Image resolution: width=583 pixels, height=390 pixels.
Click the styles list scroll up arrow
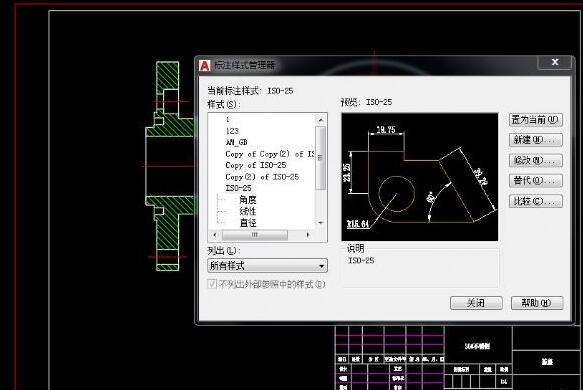click(x=321, y=120)
